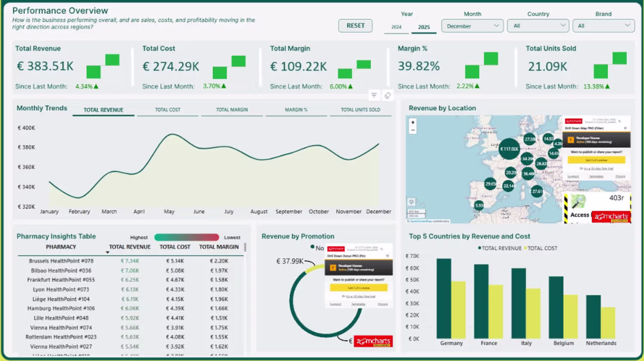Click the map pin locate icon
Viewport: 644px width, 361px height.
(411, 202)
